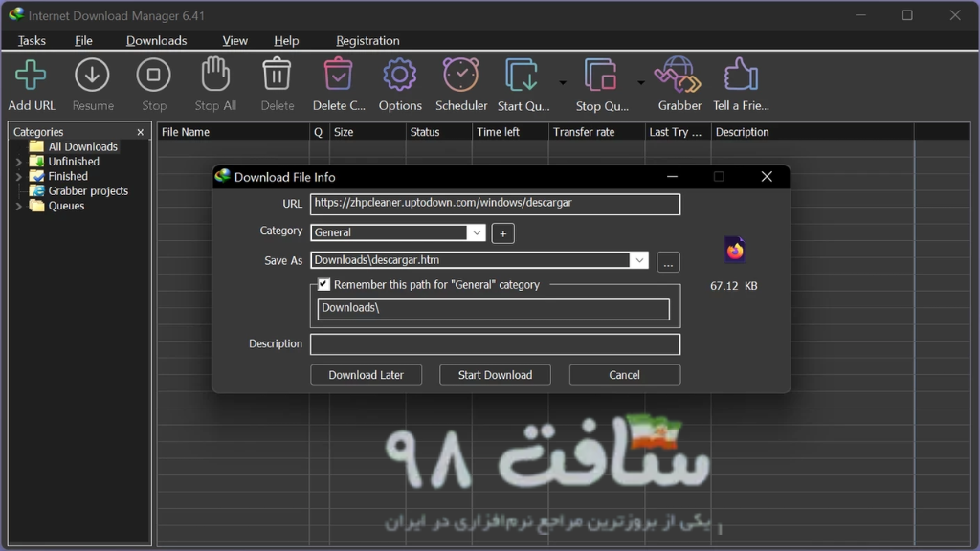
Task: Click the IDM logo in the main title bar
Action: tap(16, 14)
